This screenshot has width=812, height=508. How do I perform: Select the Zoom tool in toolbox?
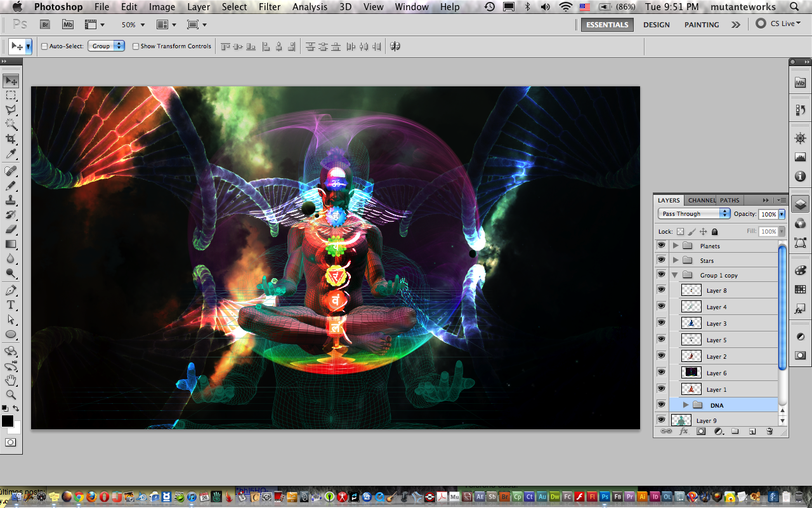11,395
